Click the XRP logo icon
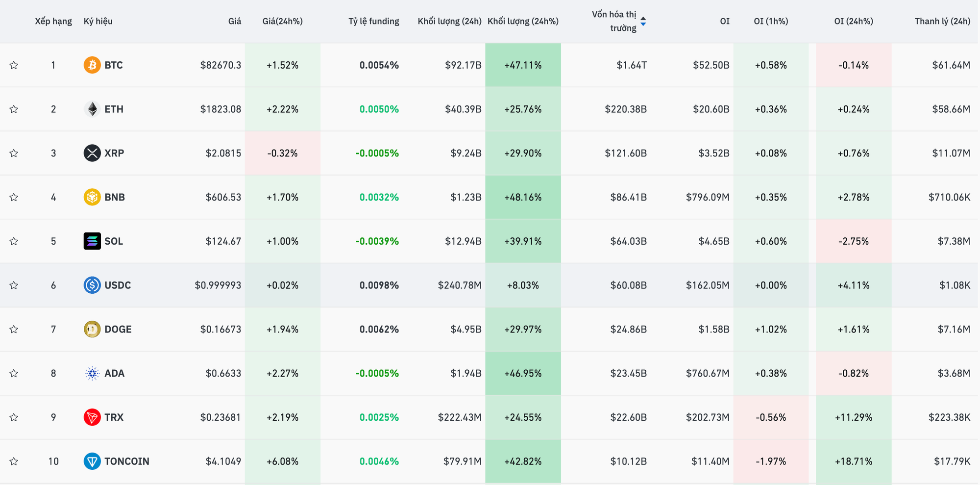 92,153
